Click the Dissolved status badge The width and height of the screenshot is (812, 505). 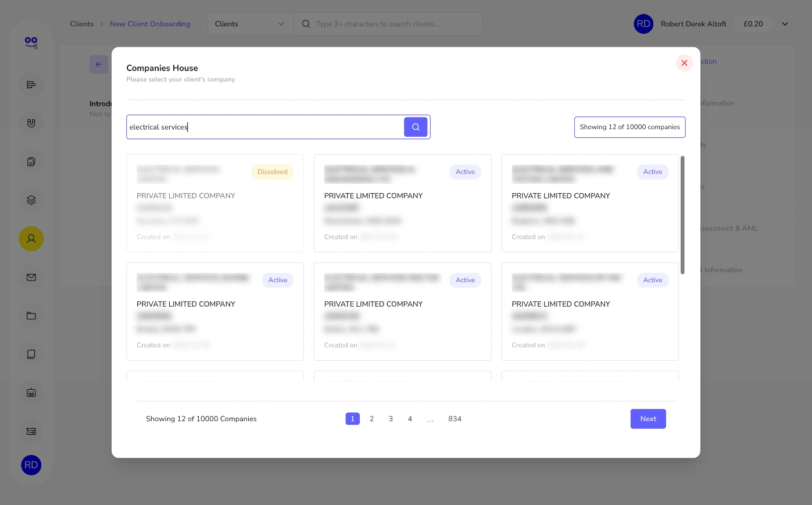click(x=273, y=172)
